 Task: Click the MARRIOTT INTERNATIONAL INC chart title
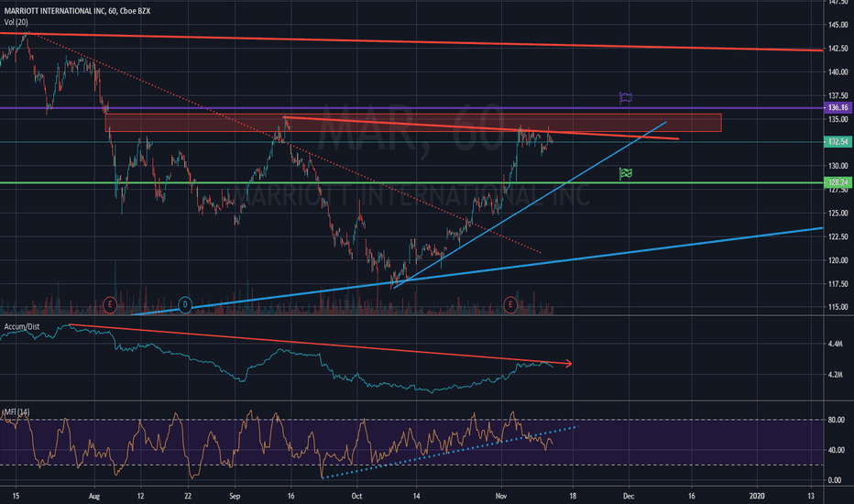click(x=77, y=11)
